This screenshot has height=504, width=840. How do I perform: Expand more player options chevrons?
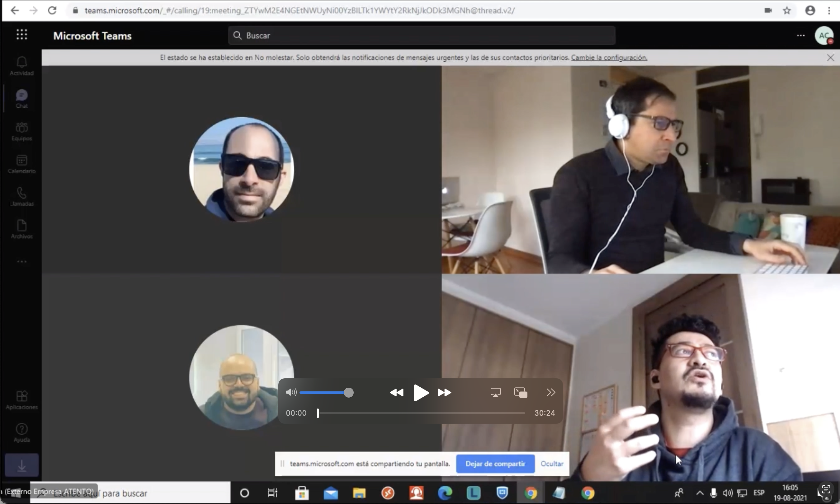tap(550, 393)
